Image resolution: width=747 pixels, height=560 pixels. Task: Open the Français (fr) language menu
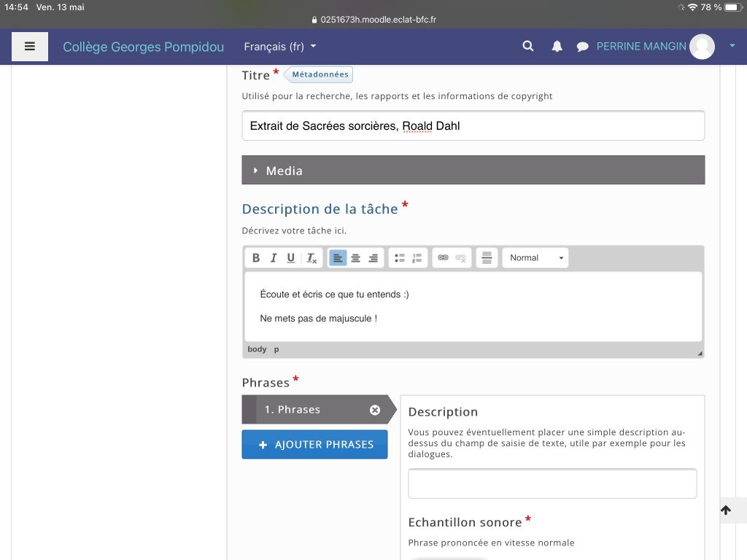(280, 47)
